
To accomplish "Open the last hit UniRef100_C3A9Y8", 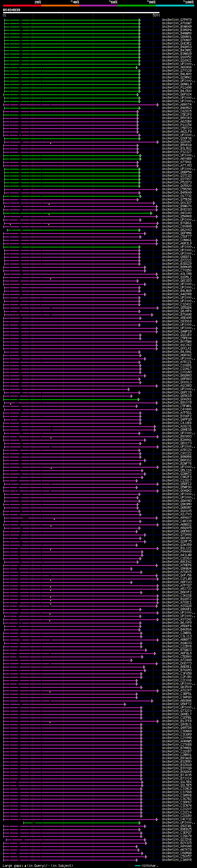I will pos(177,860).
